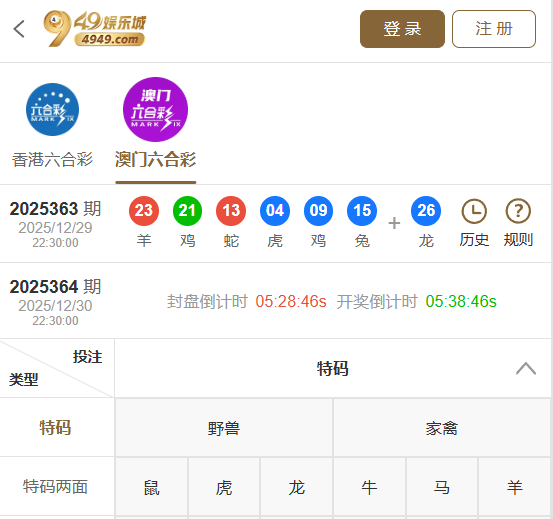The height and width of the screenshot is (519, 553).
Task: Click the special blue ball number 26
Action: click(x=426, y=211)
